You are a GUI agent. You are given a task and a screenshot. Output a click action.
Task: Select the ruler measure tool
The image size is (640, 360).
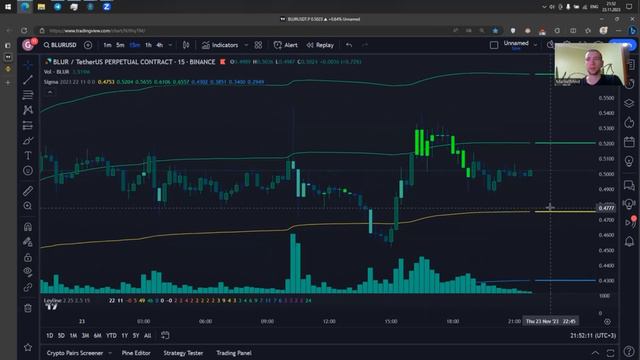28,191
